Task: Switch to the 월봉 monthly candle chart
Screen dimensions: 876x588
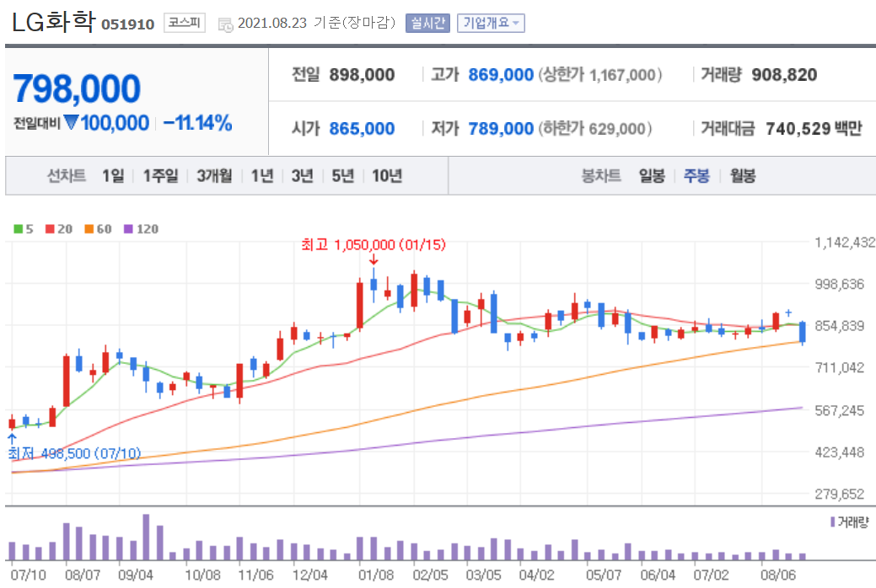Action: click(743, 176)
